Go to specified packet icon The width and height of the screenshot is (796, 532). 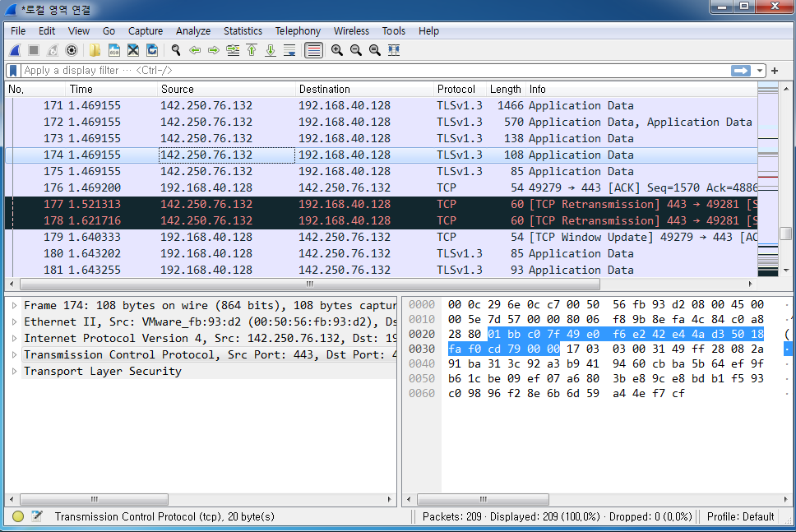(233, 50)
